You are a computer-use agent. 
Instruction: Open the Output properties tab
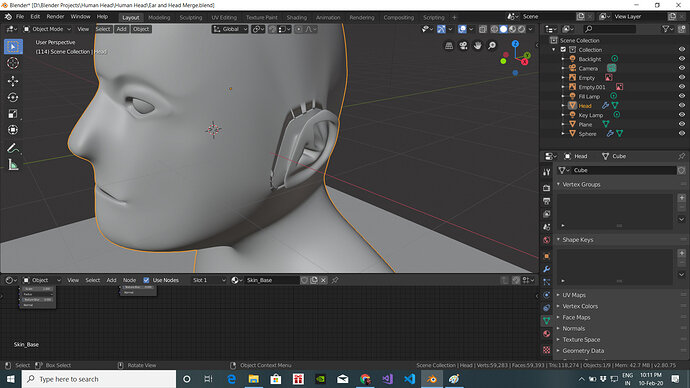(547, 201)
